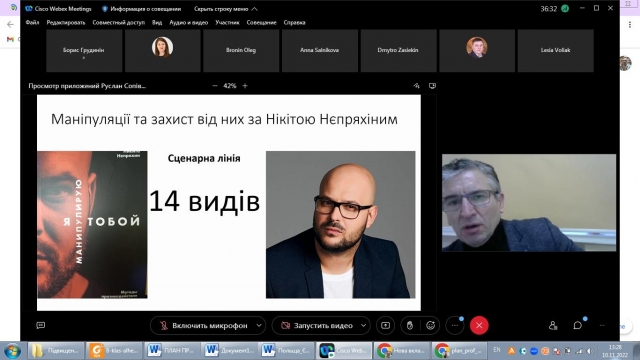
Task: Click browser back arrow behind Webex
Action: pyautogui.click(x=10, y=24)
